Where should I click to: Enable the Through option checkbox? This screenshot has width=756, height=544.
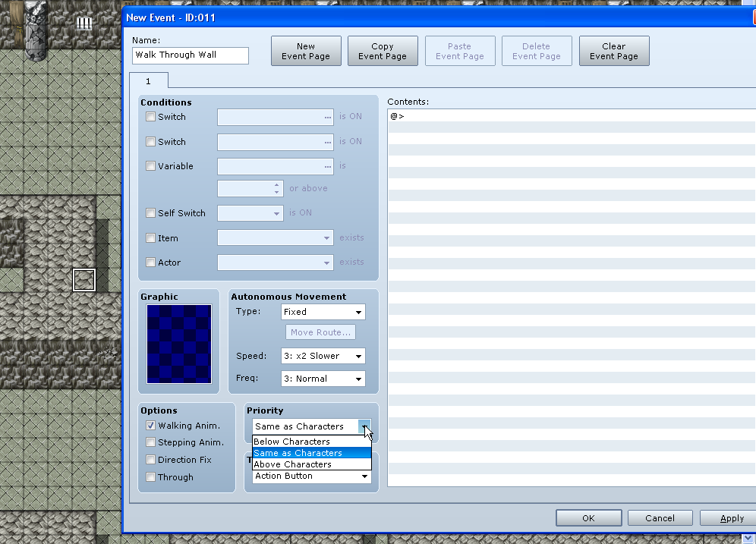[151, 477]
